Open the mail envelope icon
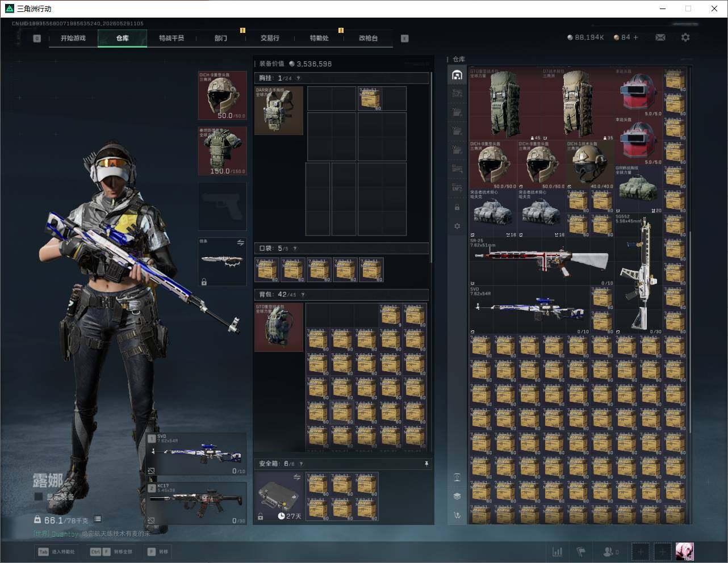 pyautogui.click(x=660, y=37)
